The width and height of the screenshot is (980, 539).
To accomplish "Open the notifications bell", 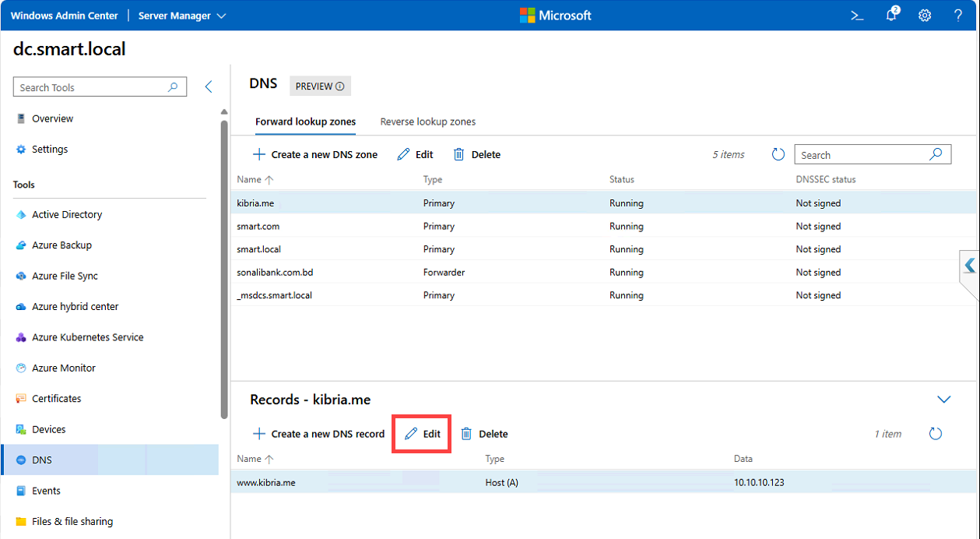I will 892,15.
